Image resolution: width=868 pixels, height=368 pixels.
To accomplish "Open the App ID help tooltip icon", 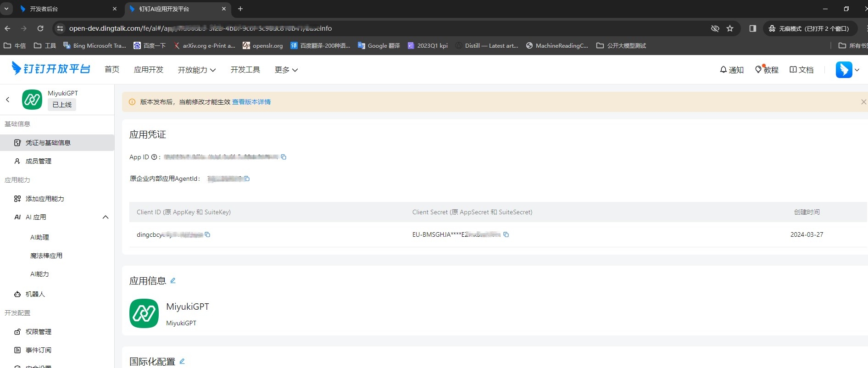I will (154, 157).
